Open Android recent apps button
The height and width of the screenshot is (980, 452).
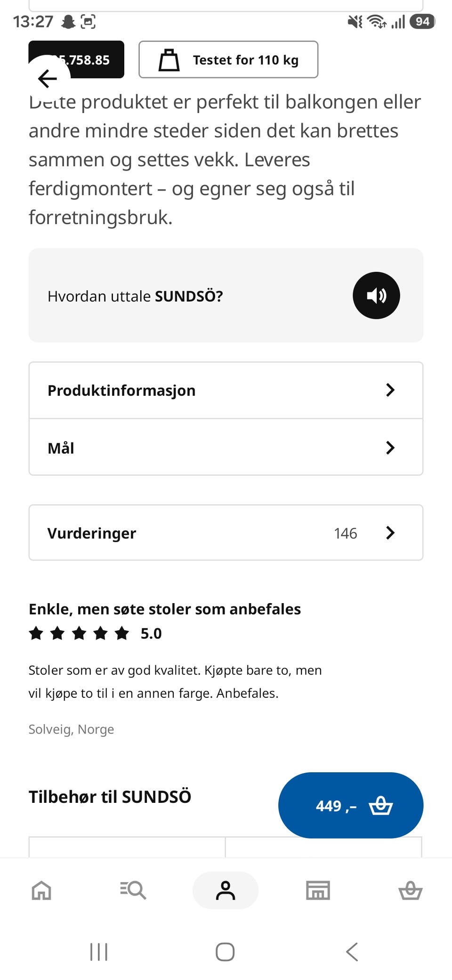point(99,952)
